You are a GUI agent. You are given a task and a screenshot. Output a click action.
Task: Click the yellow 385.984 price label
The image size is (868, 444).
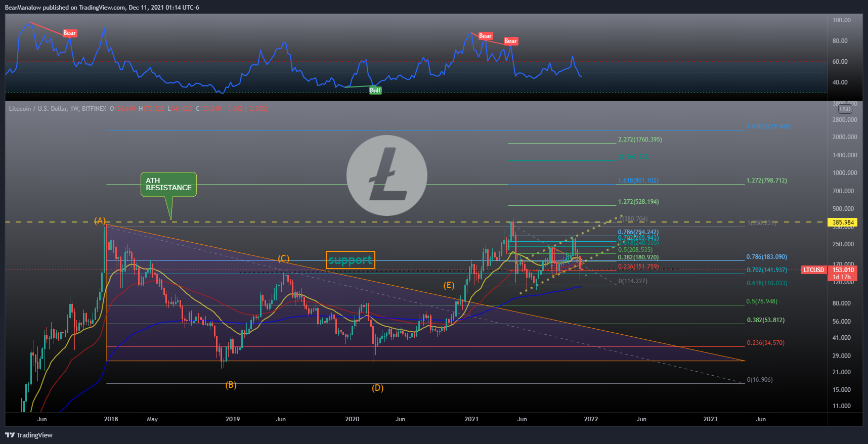click(x=843, y=222)
